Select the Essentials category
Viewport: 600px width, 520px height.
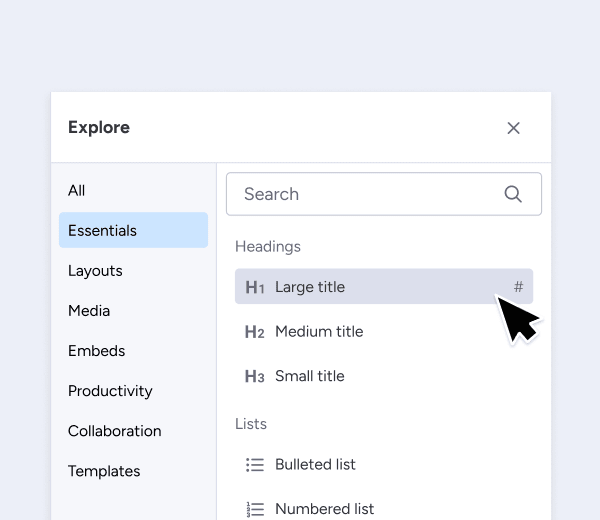tap(134, 230)
